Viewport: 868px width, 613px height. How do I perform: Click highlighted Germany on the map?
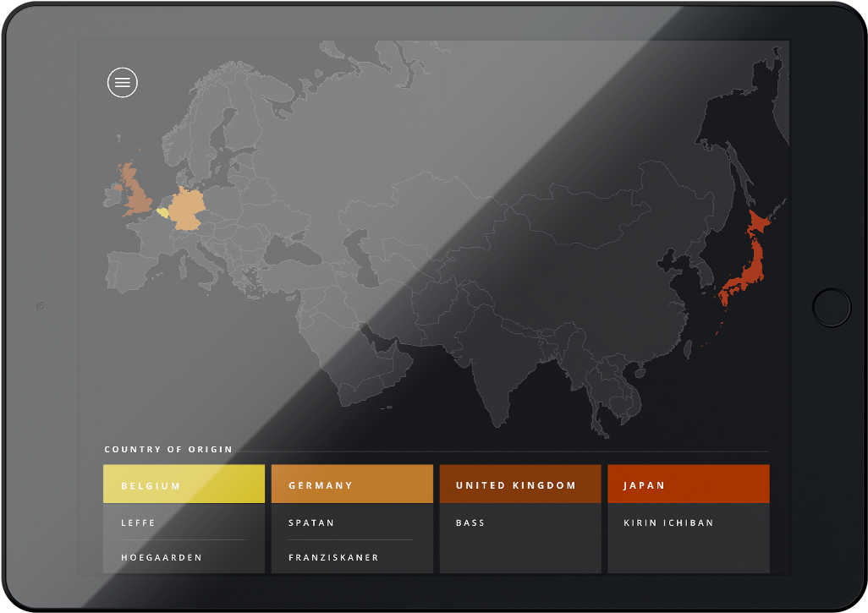pos(186,211)
